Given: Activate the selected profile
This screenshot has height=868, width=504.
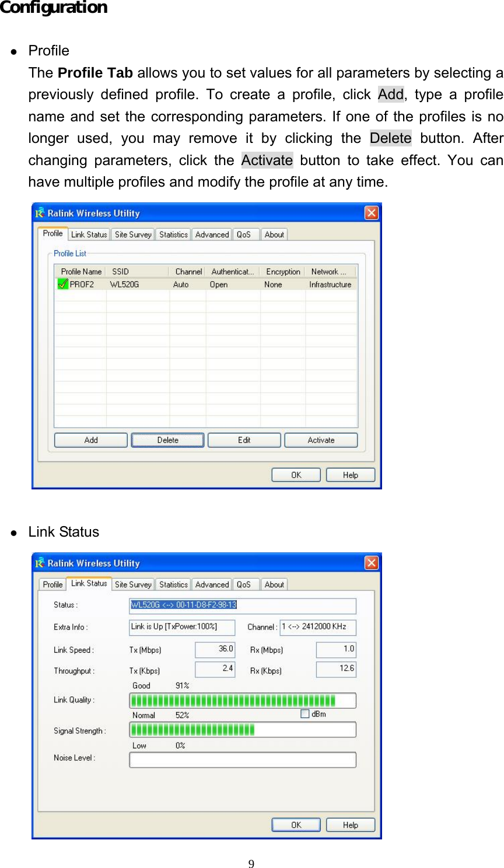Looking at the screenshot, I should pos(321,440).
